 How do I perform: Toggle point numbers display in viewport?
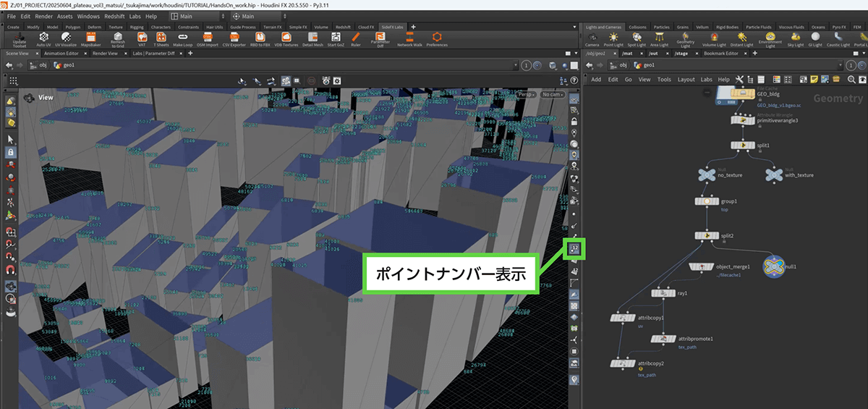click(574, 248)
